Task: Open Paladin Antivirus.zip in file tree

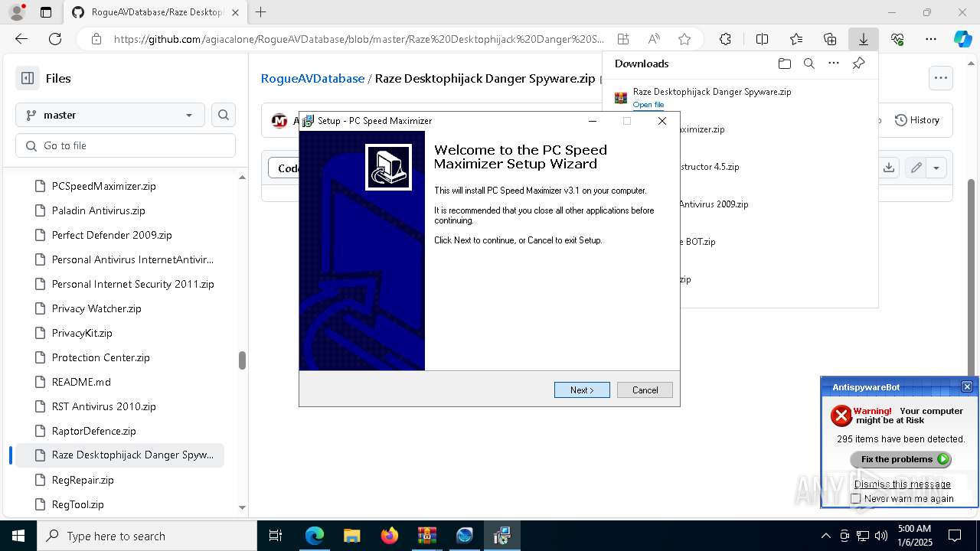Action: coord(98,210)
